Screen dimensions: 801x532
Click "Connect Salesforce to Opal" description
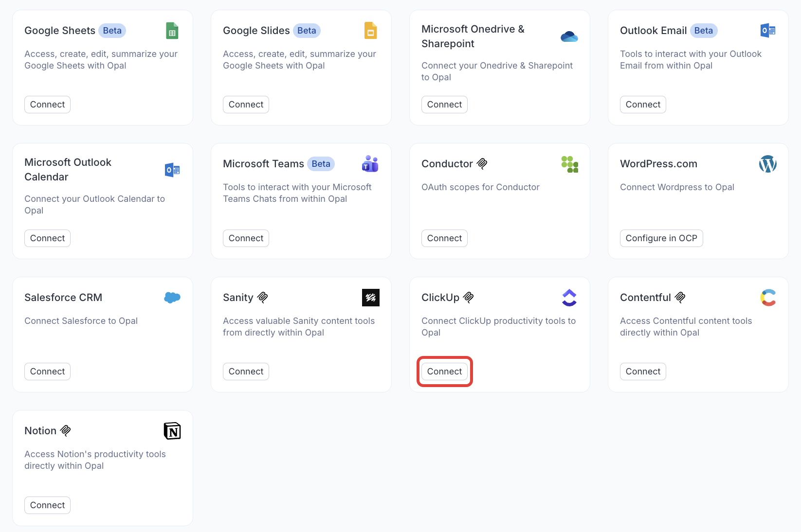tap(81, 321)
